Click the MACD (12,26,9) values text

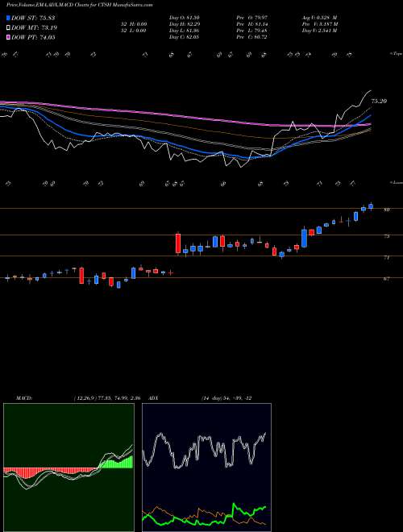coord(107,398)
